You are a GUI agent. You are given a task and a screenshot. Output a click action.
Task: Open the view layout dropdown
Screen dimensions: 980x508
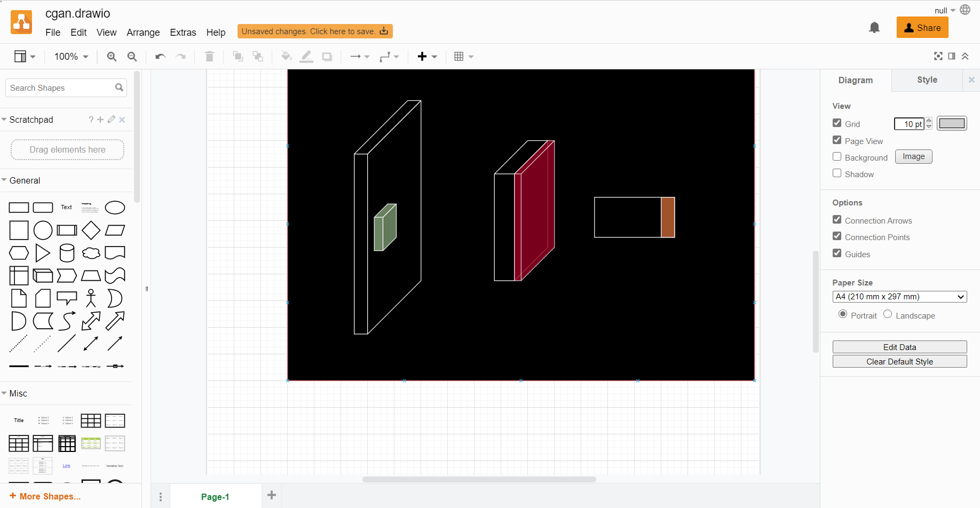point(25,57)
